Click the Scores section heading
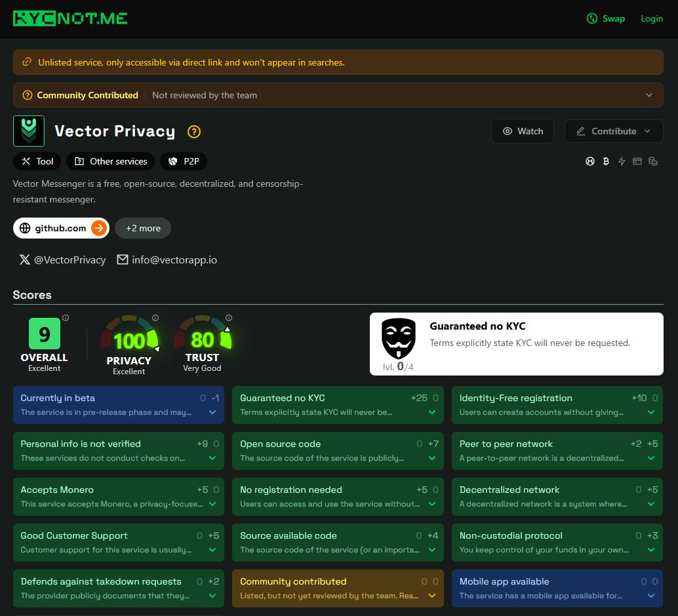Viewport: 678px width, 616px height. (x=32, y=295)
